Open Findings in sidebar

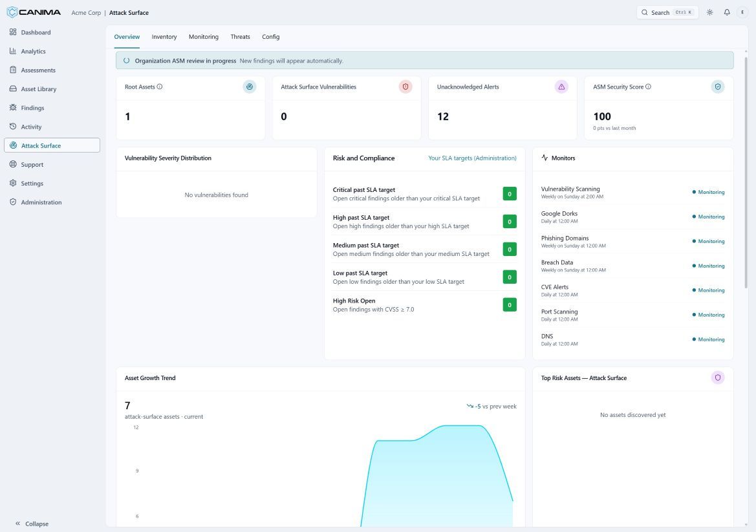point(52,107)
